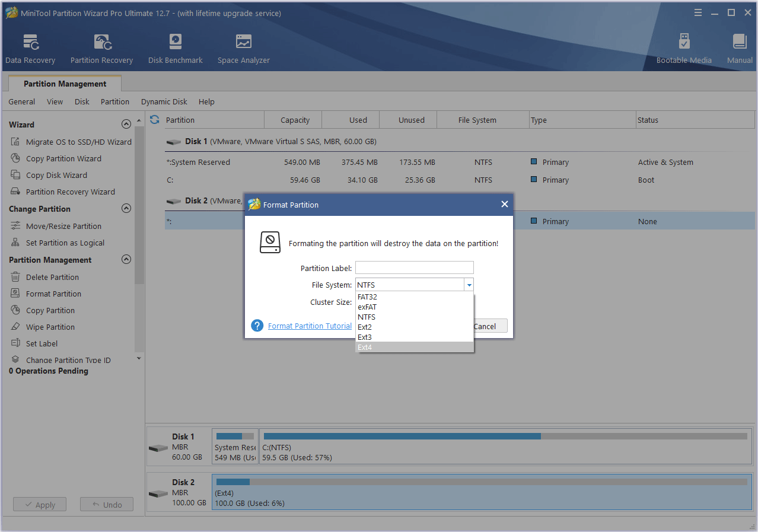The image size is (758, 532).
Task: Open the View menu
Action: (55, 101)
